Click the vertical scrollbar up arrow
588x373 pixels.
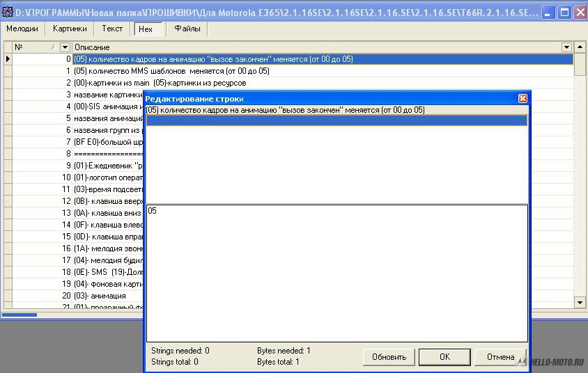click(580, 47)
